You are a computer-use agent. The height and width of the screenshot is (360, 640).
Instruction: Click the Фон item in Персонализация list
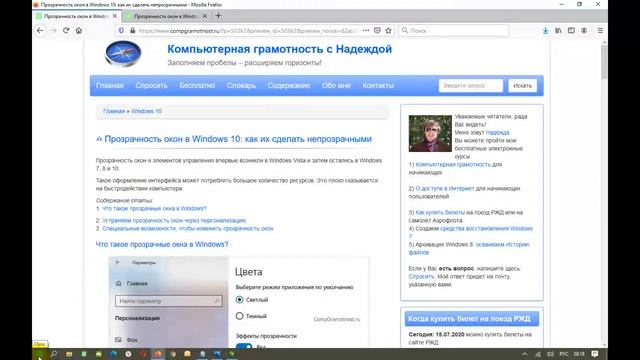coord(127,340)
